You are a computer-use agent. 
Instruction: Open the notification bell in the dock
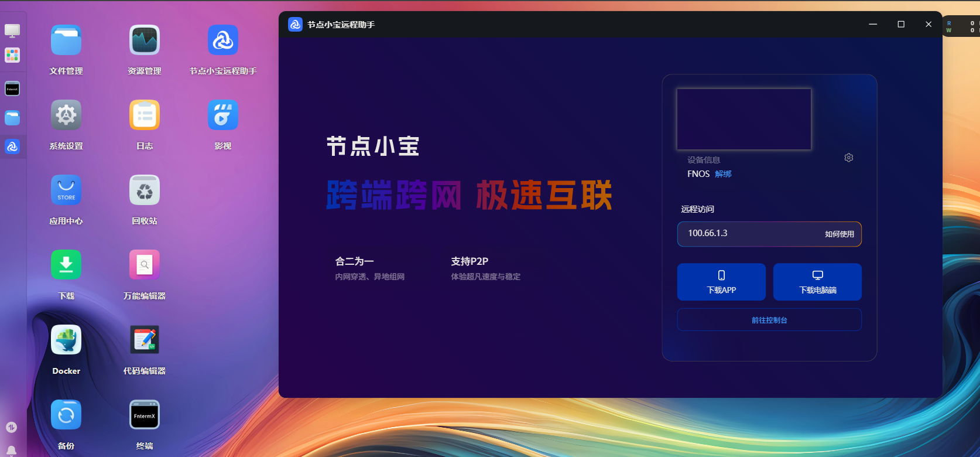[x=11, y=451]
